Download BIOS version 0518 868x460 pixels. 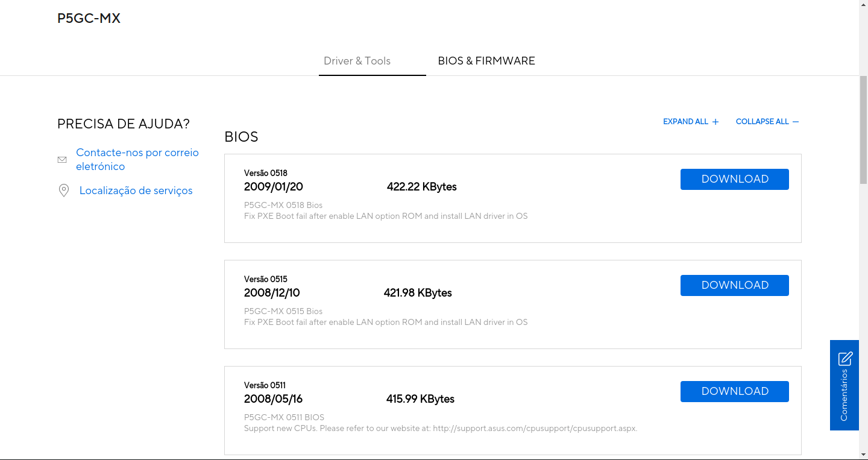point(735,179)
